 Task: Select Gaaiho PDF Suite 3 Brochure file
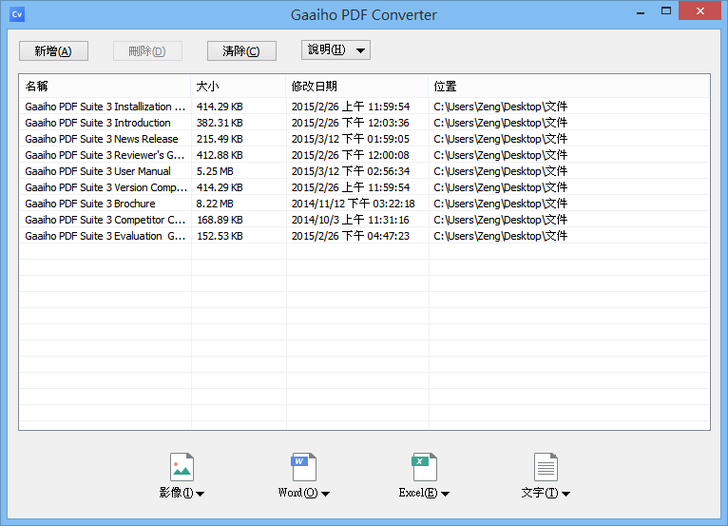(90, 204)
